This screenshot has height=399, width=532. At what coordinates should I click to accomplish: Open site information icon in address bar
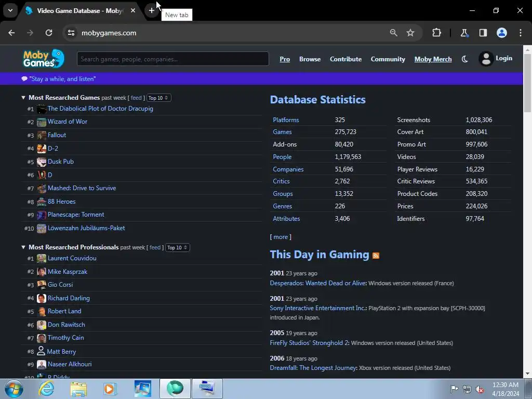[71, 33]
